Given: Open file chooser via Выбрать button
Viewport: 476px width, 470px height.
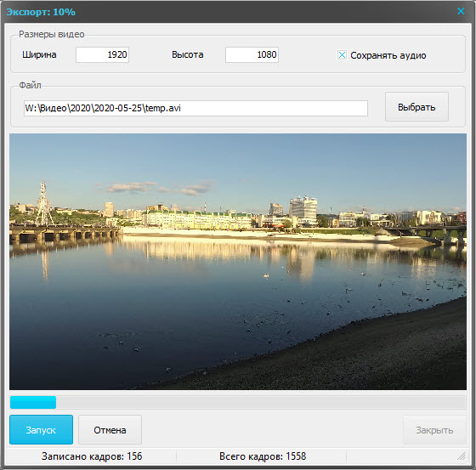Looking at the screenshot, I should (x=416, y=107).
